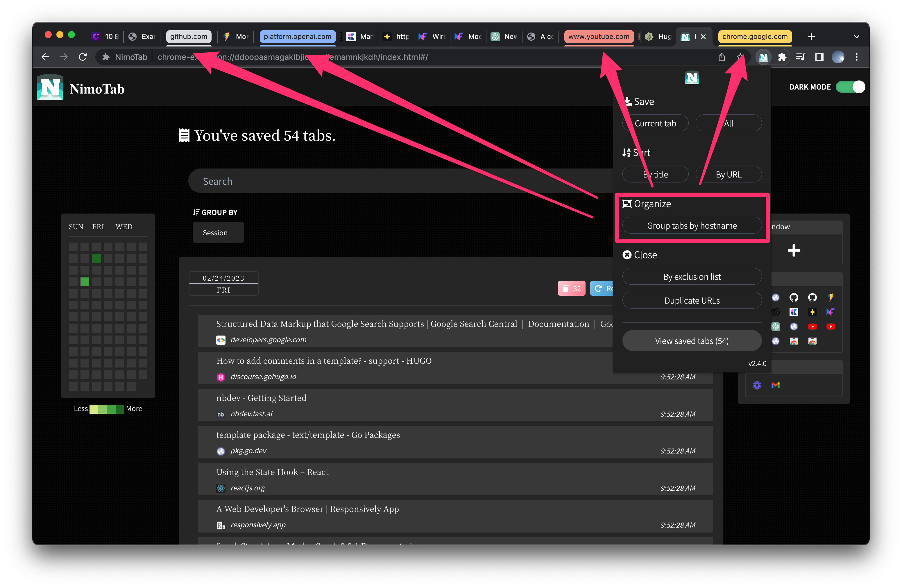
Task: Open the Chrome profile avatar
Action: pos(837,57)
